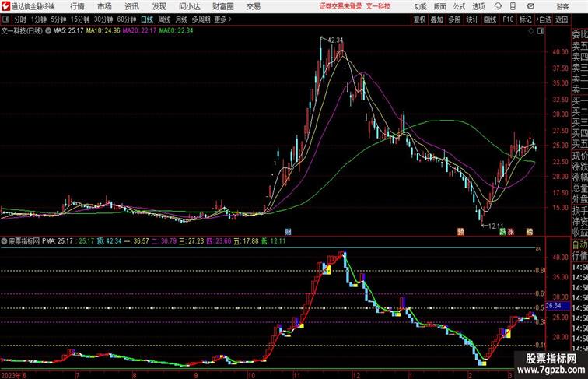The height and width of the screenshot is (379, 588).
Task: Open the 选项 menu
Action: tap(478, 6)
